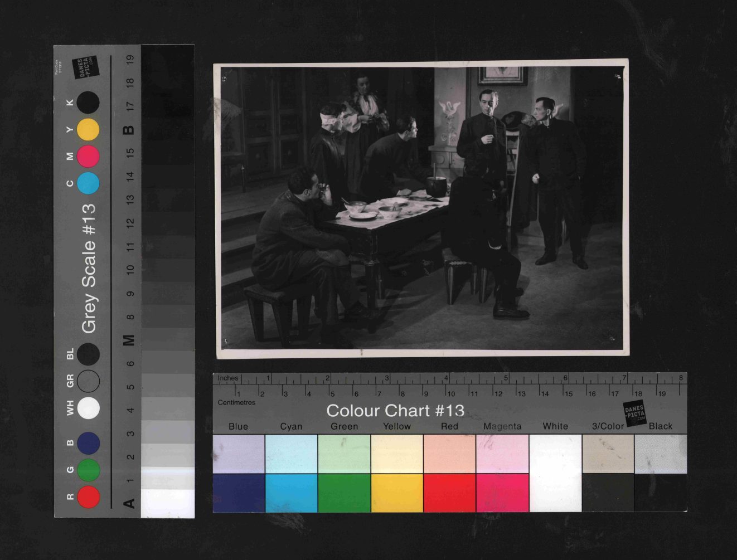Click the saturated green swatch under Green

(344, 493)
